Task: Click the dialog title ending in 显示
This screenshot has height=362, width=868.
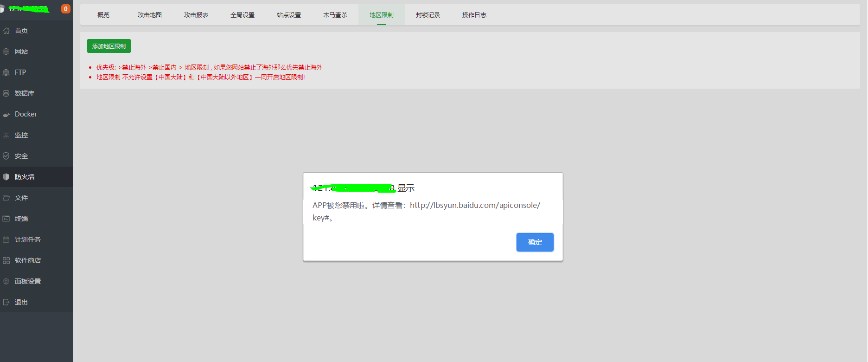Action: [x=363, y=188]
